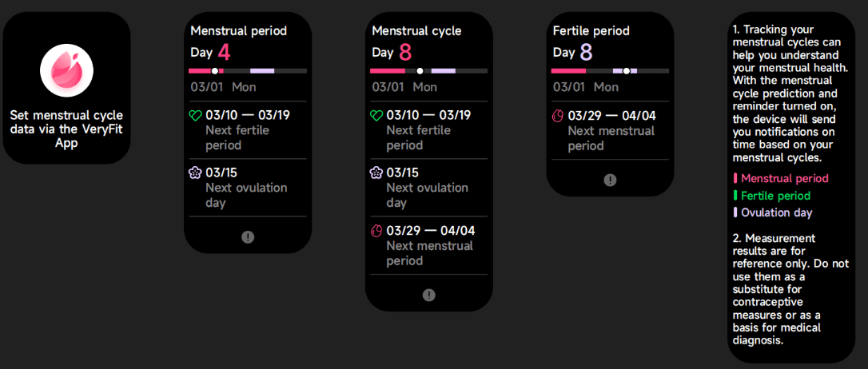Click info icon on Menstrual cycle screen
This screenshot has height=369, width=868.
pyautogui.click(x=428, y=295)
